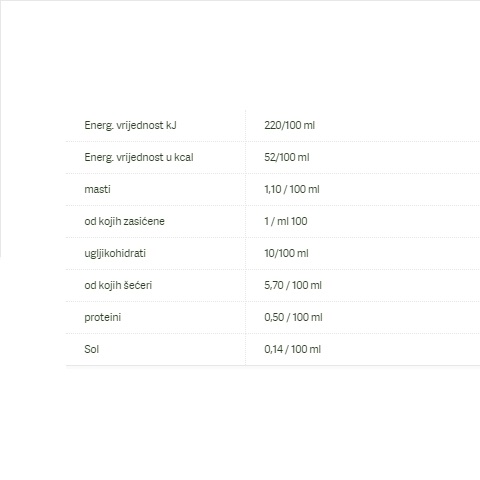The image size is (480, 480).
Task: Click the 'Energ. vrijednost u kcal' label
Action: click(139, 157)
